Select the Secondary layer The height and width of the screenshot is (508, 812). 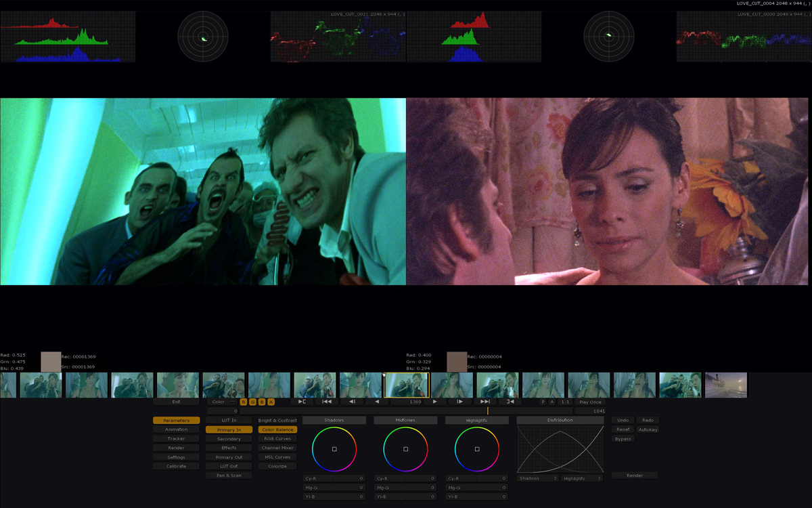(x=229, y=439)
